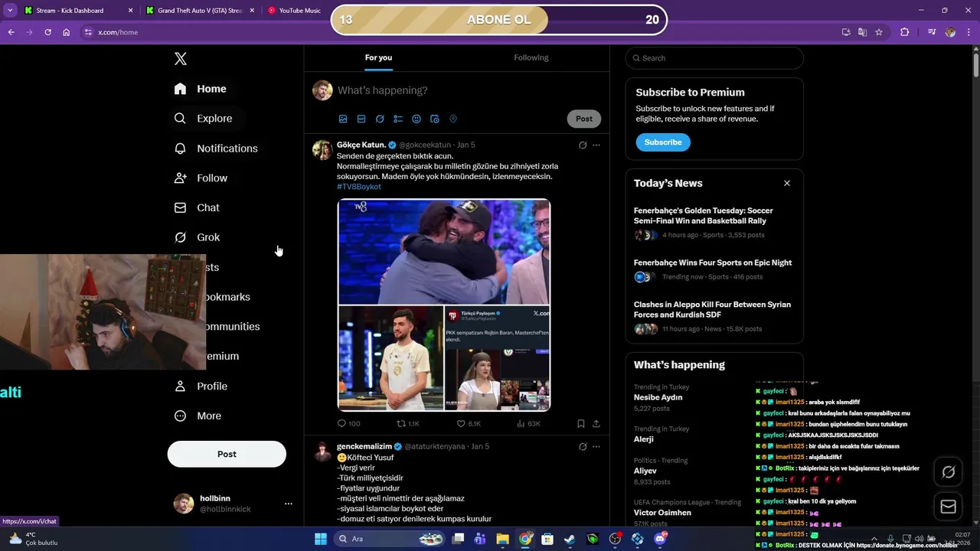
Task: Repost Gökçe Katun's post
Action: click(x=408, y=423)
